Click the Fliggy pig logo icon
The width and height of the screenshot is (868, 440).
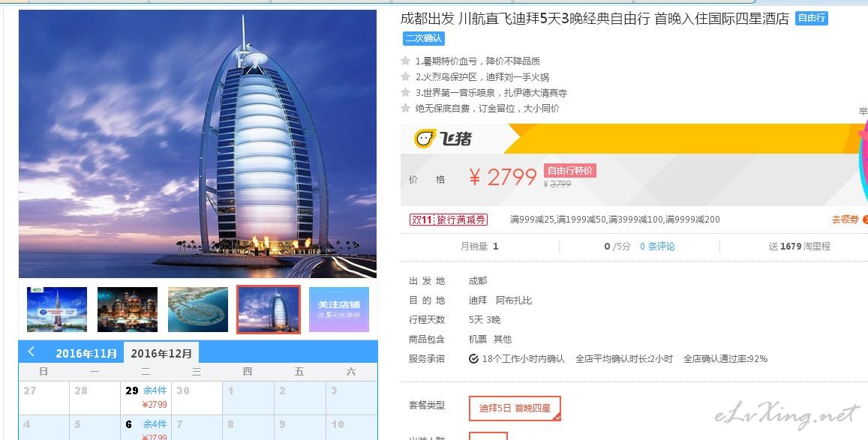click(x=425, y=138)
